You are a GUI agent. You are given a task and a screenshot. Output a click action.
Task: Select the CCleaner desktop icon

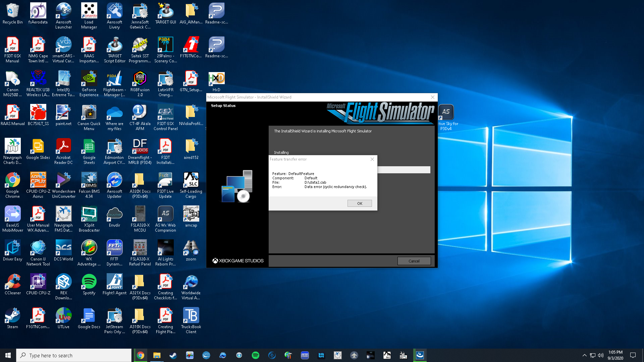tap(13, 285)
